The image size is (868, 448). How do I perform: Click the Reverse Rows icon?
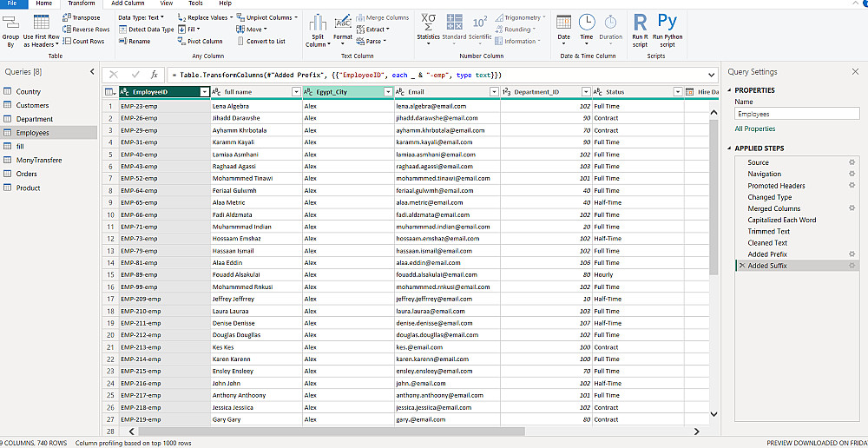67,30
